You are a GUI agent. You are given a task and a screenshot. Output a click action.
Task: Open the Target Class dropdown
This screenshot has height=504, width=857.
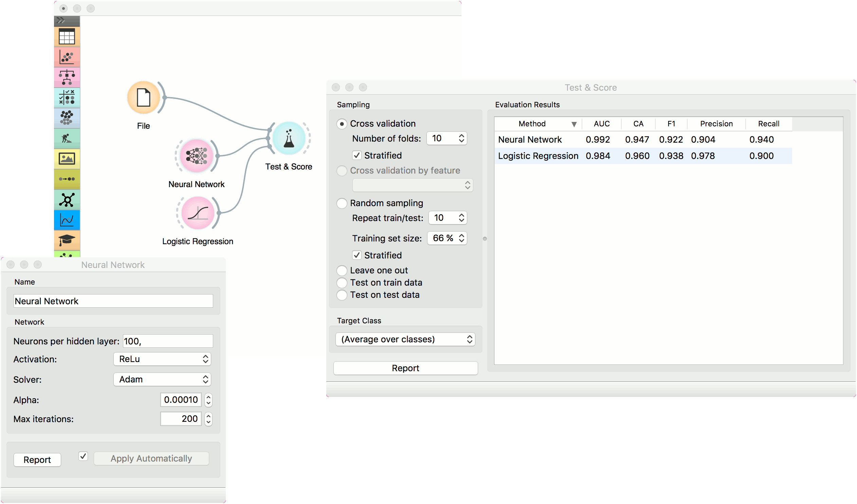[405, 339]
